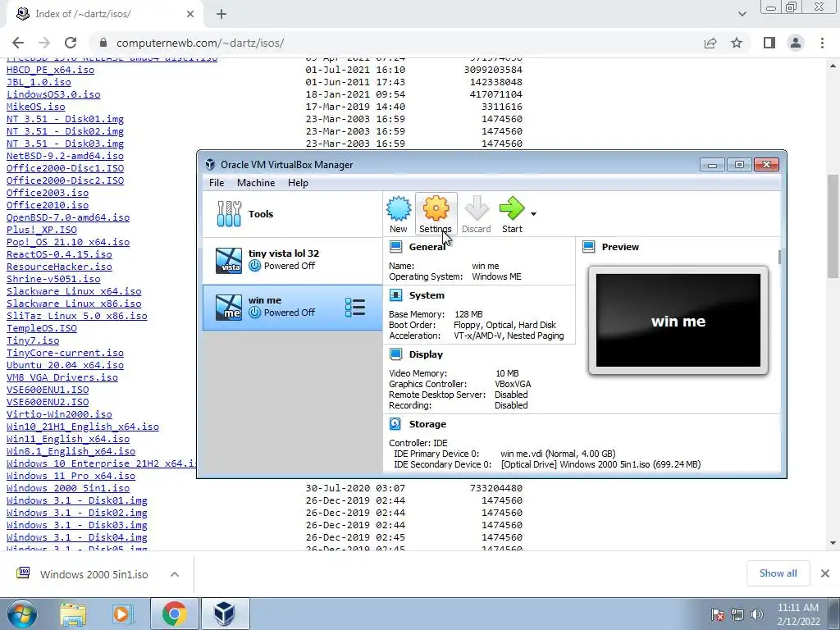Switch to Chrome via taskbar icon
The width and height of the screenshot is (840, 630).
pyautogui.click(x=174, y=614)
